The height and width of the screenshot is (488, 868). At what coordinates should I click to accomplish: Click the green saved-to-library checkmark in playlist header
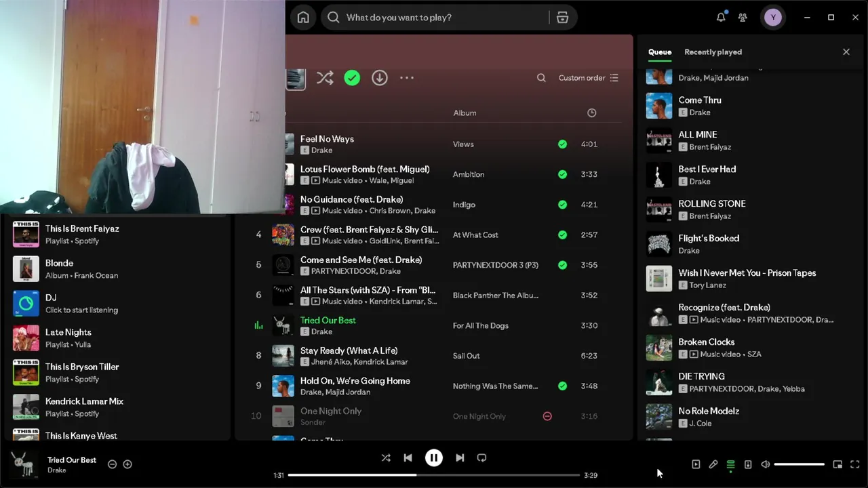[352, 78]
